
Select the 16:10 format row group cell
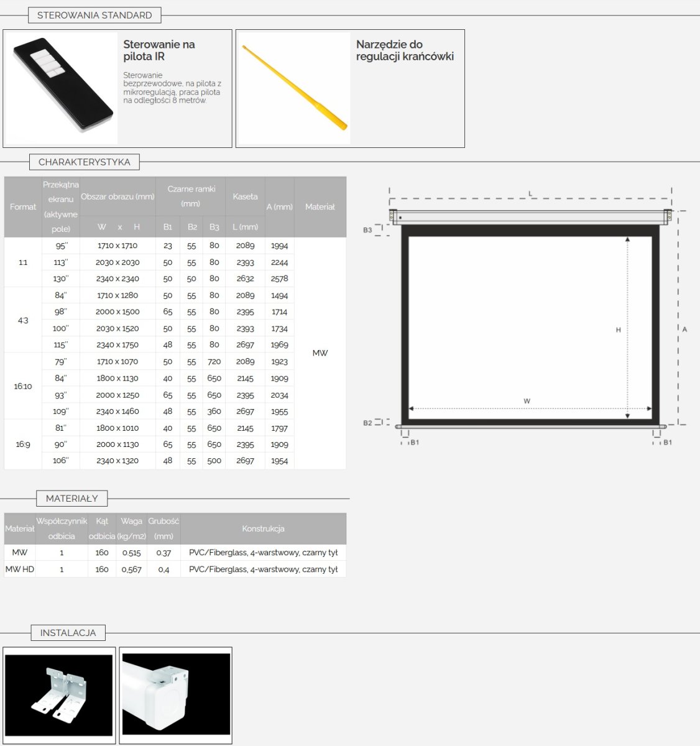point(23,386)
